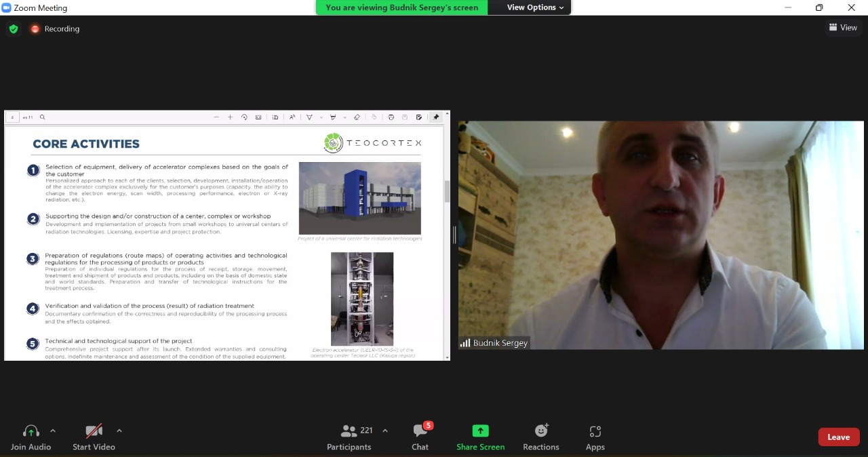Open the Apps panel
This screenshot has height=457, width=868.
[595, 437]
